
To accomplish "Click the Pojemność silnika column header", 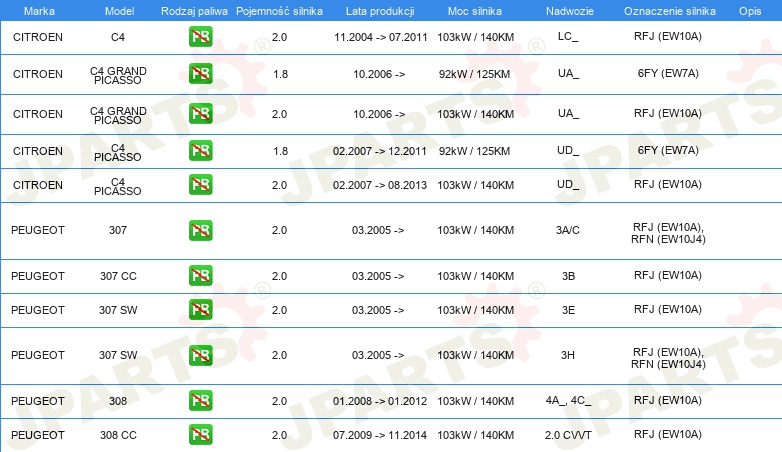I will (279, 11).
